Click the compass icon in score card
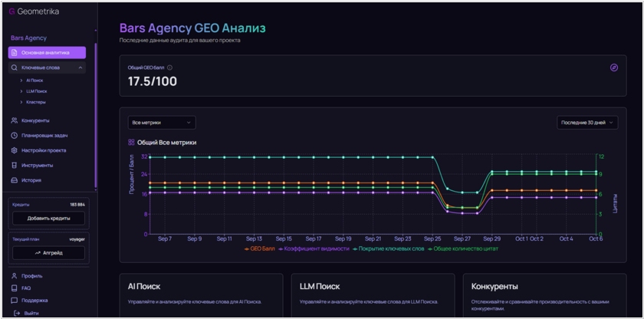This screenshot has width=644, height=319. (613, 67)
